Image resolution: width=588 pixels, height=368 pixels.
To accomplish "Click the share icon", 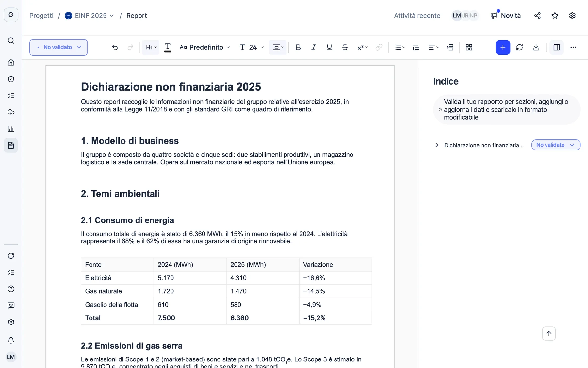I will [x=537, y=16].
